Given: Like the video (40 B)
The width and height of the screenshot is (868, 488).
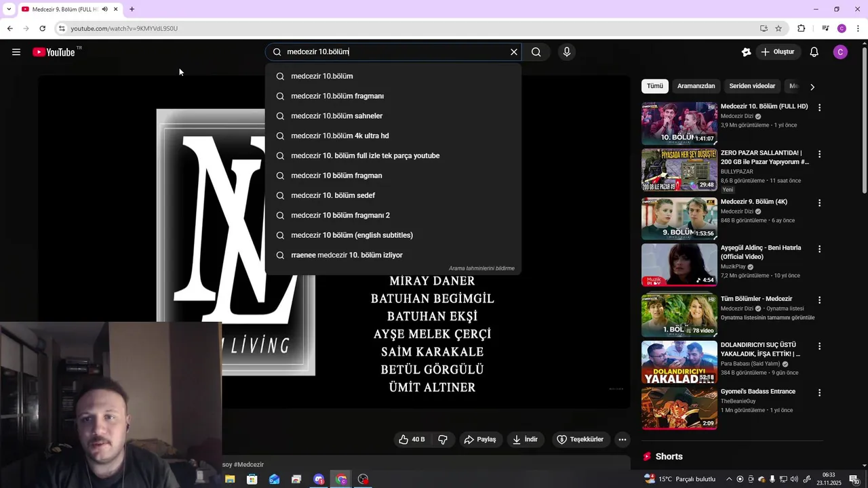Looking at the screenshot, I should pos(412,439).
